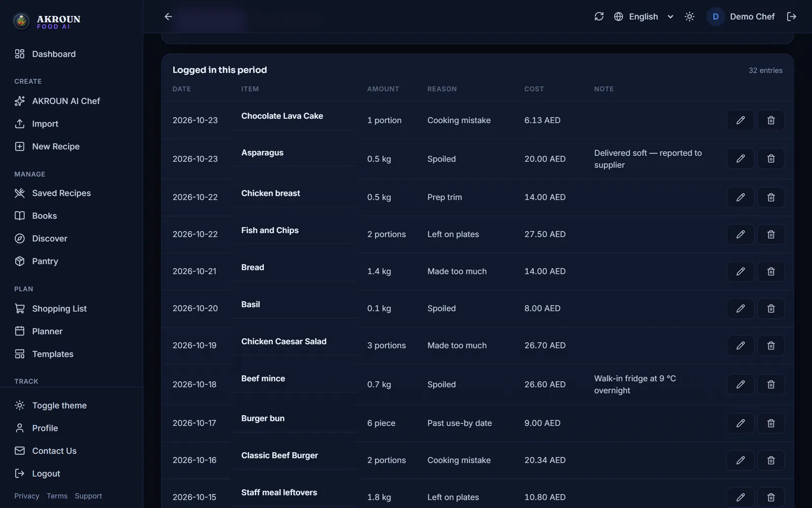
Task: Open the Support link
Action: pyautogui.click(x=88, y=496)
